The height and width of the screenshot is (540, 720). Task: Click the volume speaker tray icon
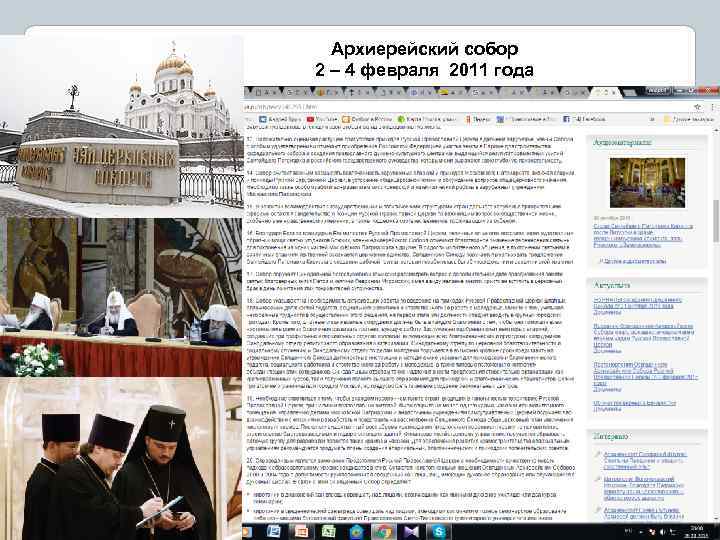click(x=662, y=533)
